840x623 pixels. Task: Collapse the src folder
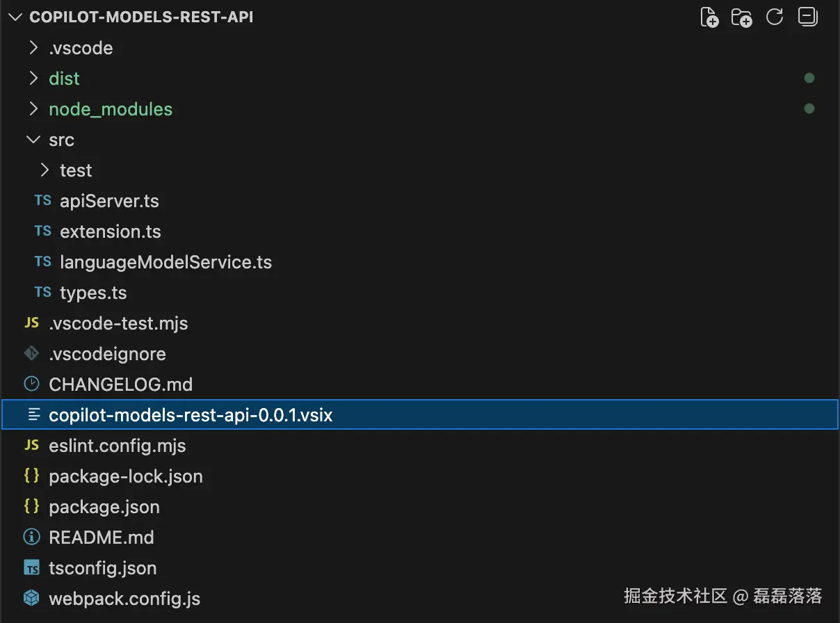click(33, 139)
